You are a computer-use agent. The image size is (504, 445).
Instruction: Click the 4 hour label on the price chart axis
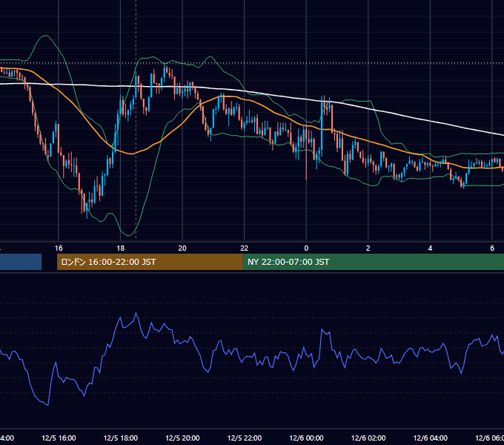point(430,248)
